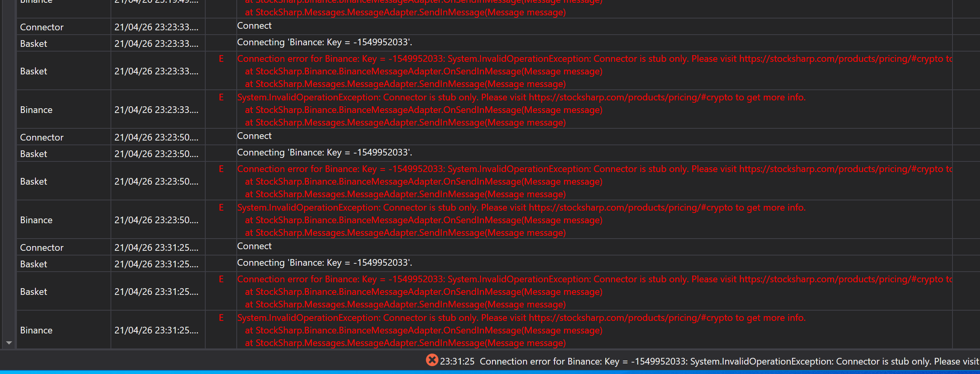
Task: Select the Connector 'Connect' entry at 23:23:50
Action: [x=254, y=136]
